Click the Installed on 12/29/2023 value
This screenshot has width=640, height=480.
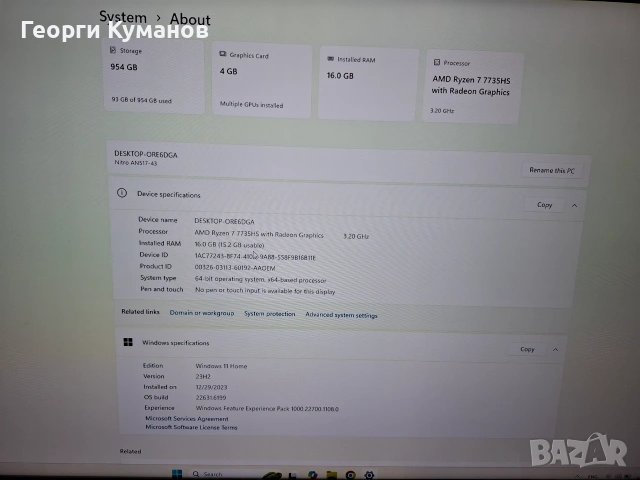tap(211, 387)
